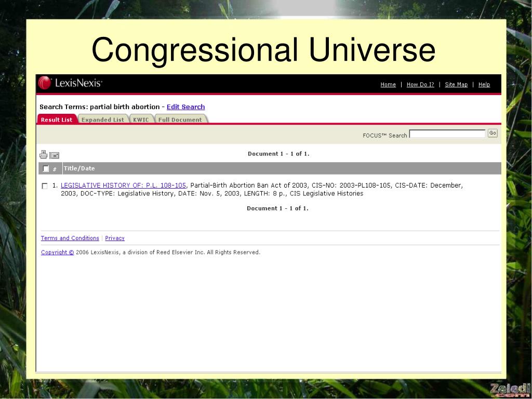This screenshot has height=399, width=532.
Task: Click the LexisNexis logo
Action: tap(70, 83)
